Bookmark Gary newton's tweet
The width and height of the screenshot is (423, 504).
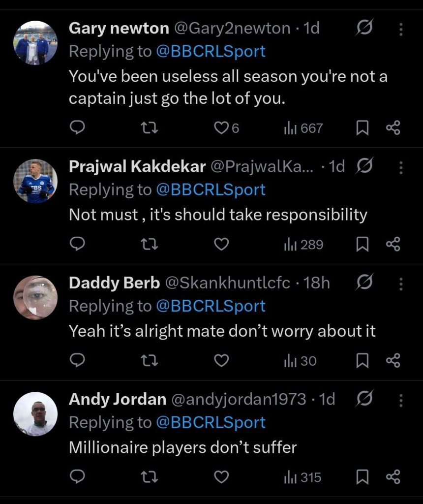[362, 128]
